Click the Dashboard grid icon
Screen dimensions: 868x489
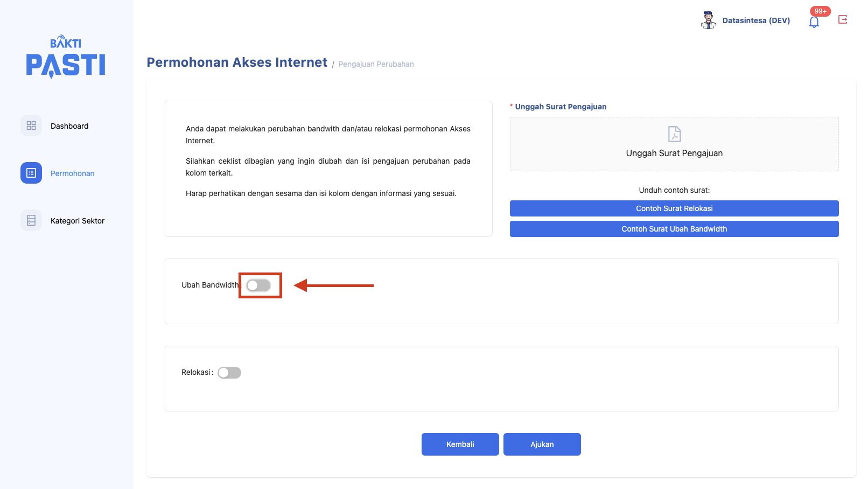pos(31,125)
